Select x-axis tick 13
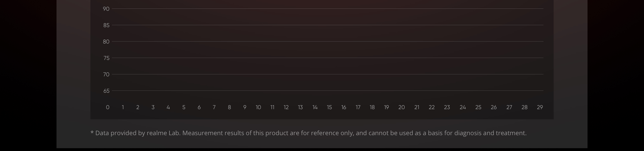 click(x=300, y=107)
